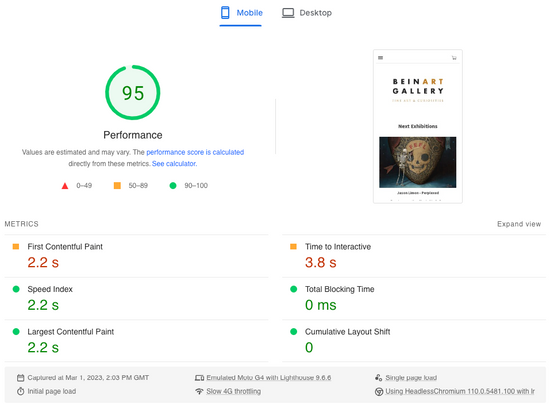The height and width of the screenshot is (404, 550).
Task: Click the mobile phone icon
Action: [x=225, y=13]
